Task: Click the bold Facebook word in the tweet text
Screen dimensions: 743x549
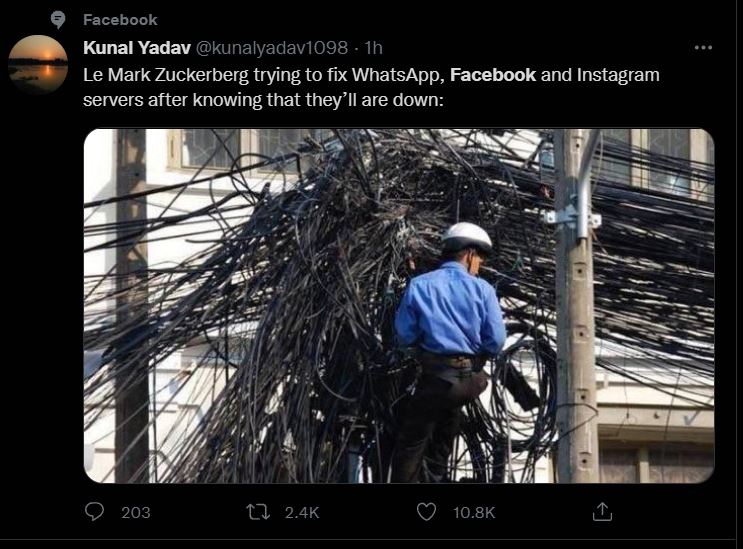Action: pos(493,75)
